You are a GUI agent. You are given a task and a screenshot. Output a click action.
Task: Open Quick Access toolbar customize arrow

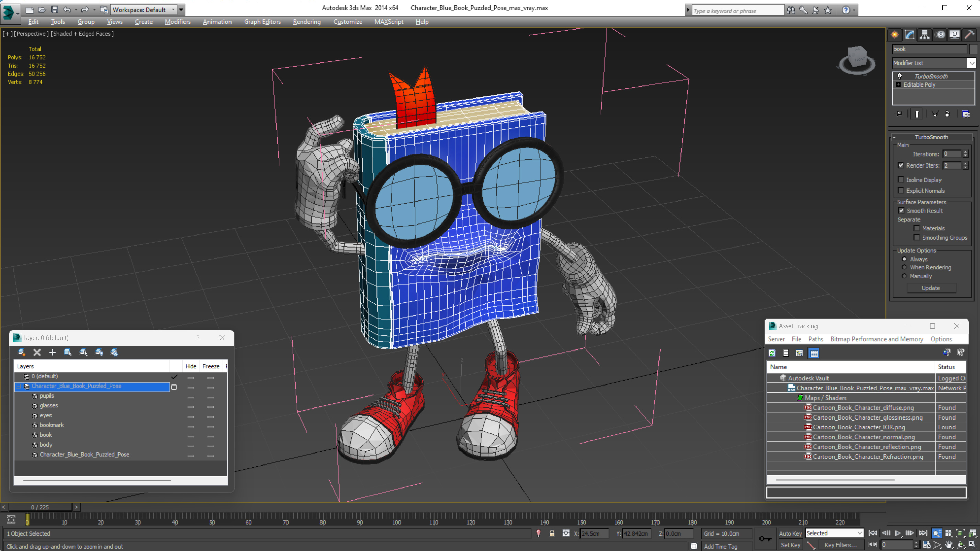pos(181,10)
